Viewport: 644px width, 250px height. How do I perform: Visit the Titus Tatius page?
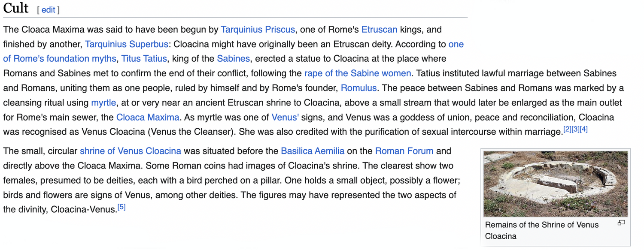(144, 59)
